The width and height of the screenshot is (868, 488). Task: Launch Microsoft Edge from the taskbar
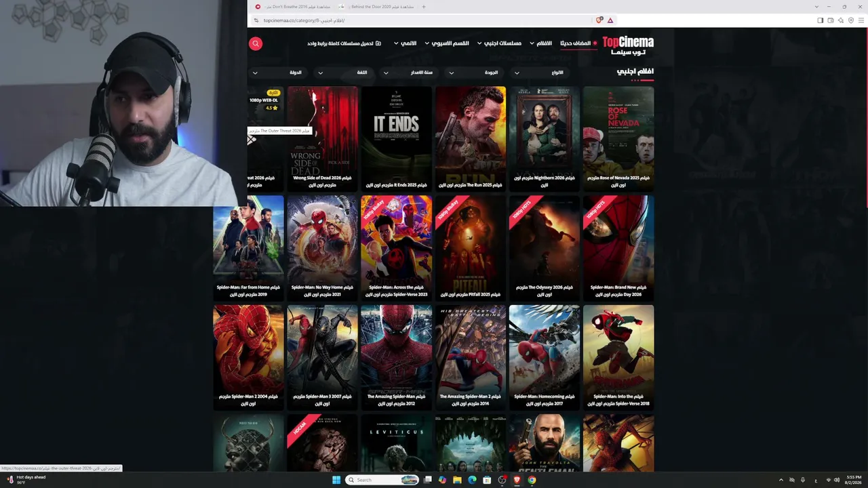coord(472,480)
